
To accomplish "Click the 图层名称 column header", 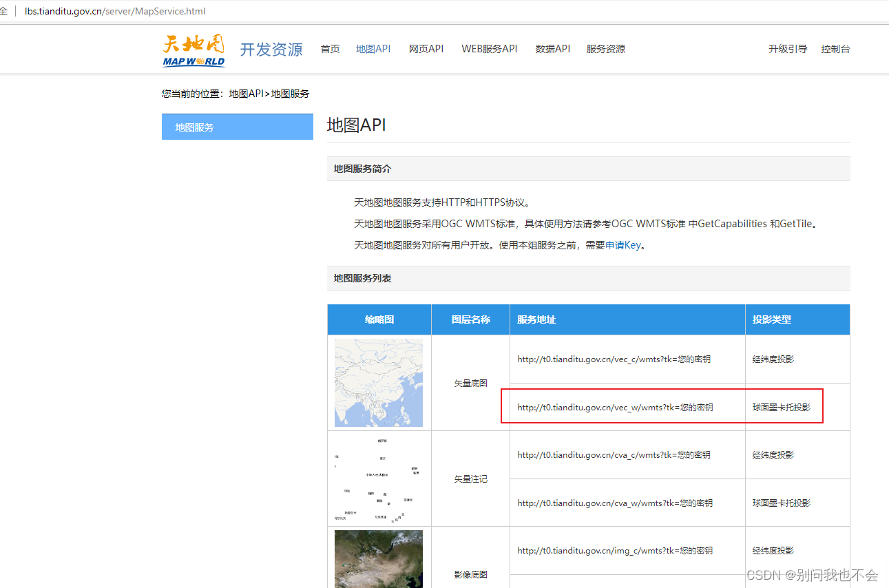I will pos(471,319).
